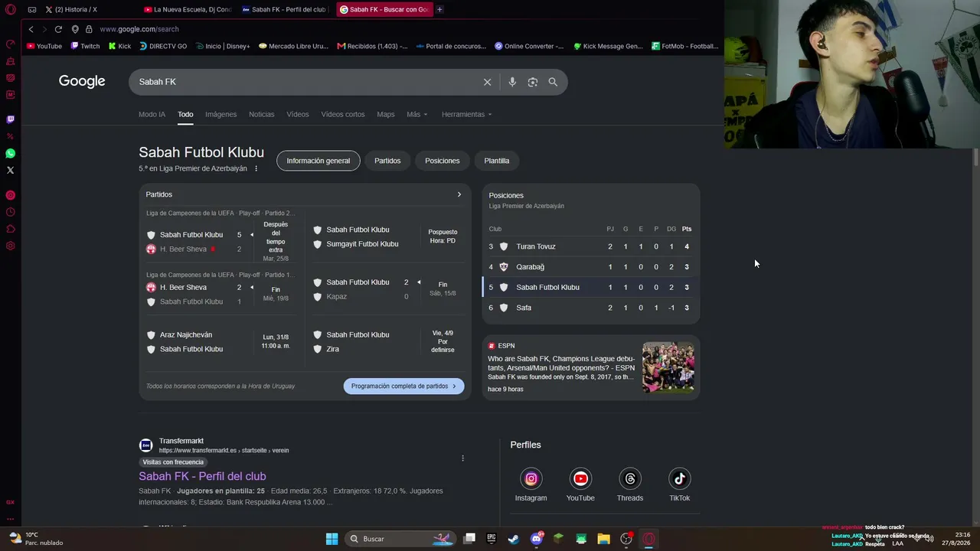This screenshot has height=551, width=980.
Task: Launch Steam from the taskbar
Action: pyautogui.click(x=513, y=539)
